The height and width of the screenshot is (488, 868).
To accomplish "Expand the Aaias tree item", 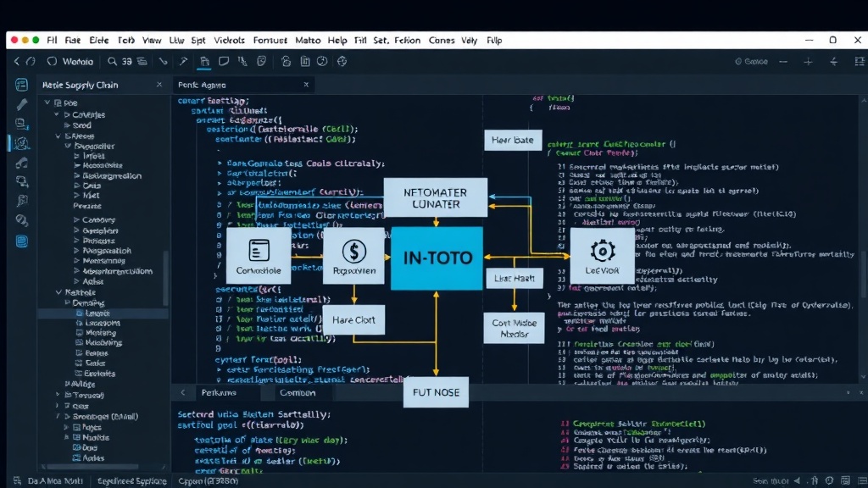I will point(76,281).
